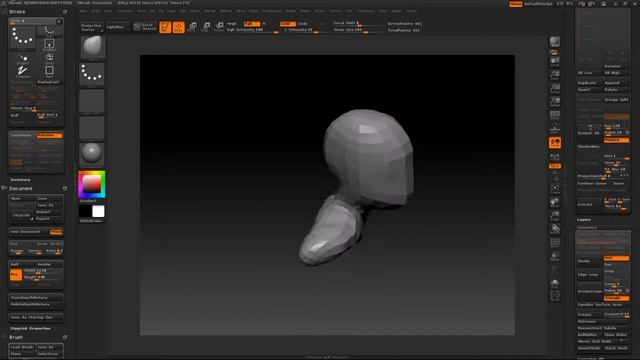Screen dimensions: 640x360
Task: Click Save As Startup Doc
Action: coord(36,317)
